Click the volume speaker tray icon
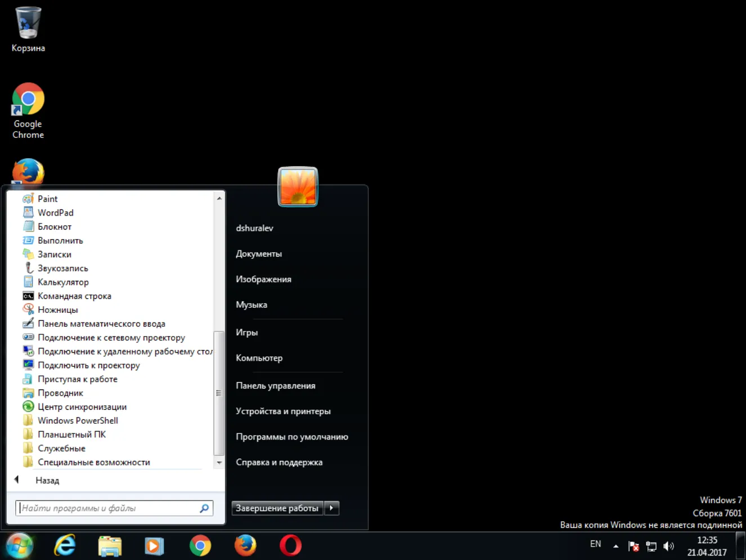 coord(669,546)
